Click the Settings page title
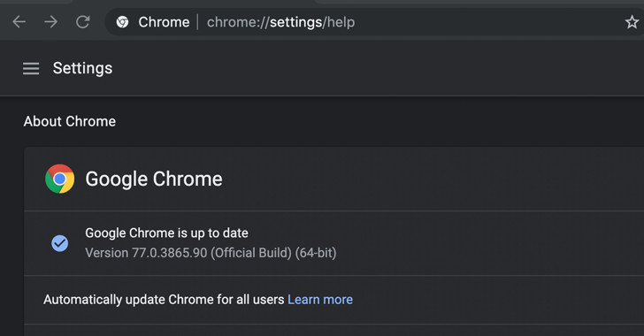644x336 pixels. 82,68
